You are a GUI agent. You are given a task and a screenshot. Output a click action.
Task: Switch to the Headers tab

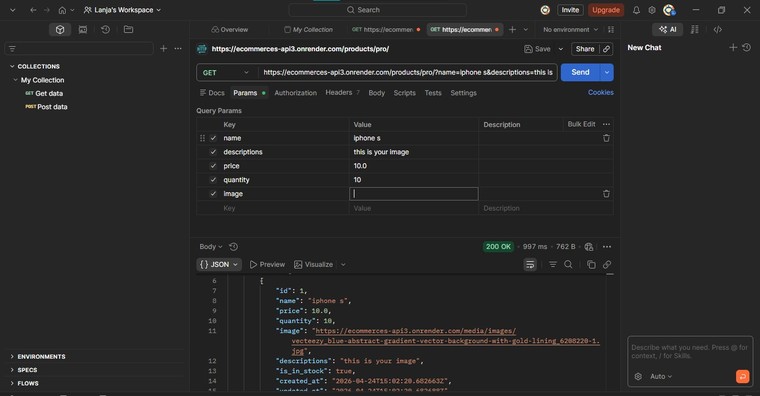(339, 93)
